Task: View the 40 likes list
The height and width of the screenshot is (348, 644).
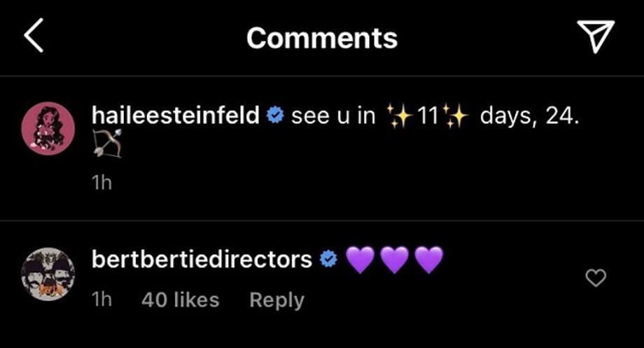Action: (180, 300)
